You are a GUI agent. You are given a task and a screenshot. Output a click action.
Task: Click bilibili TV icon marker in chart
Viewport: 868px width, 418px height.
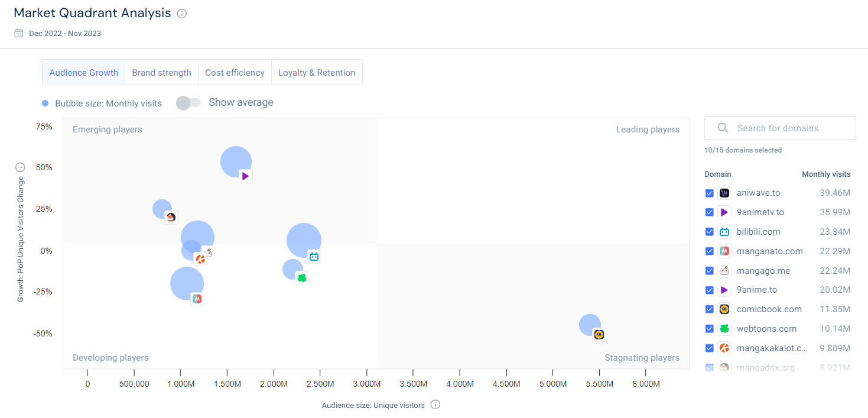tap(314, 257)
